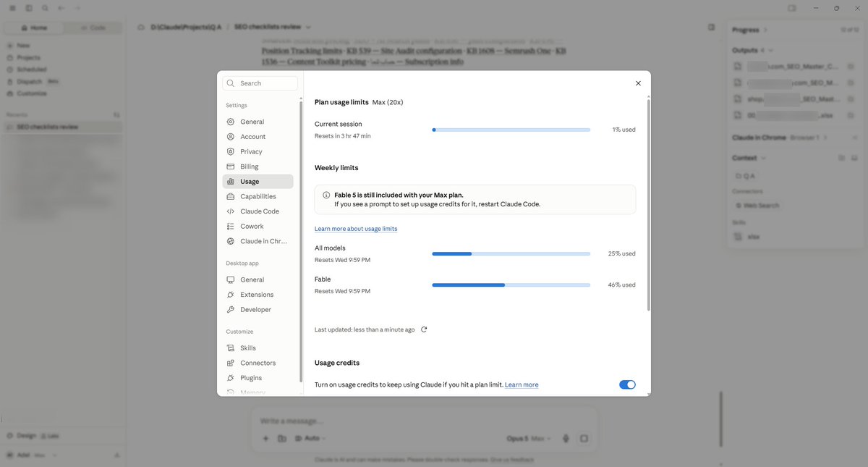This screenshot has height=467, width=868.
Task: Click the Fable weekly usage bar
Action: (511, 285)
